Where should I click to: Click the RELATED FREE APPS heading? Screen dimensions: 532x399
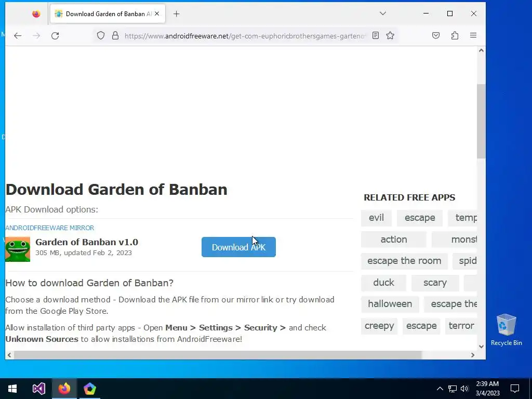click(409, 197)
